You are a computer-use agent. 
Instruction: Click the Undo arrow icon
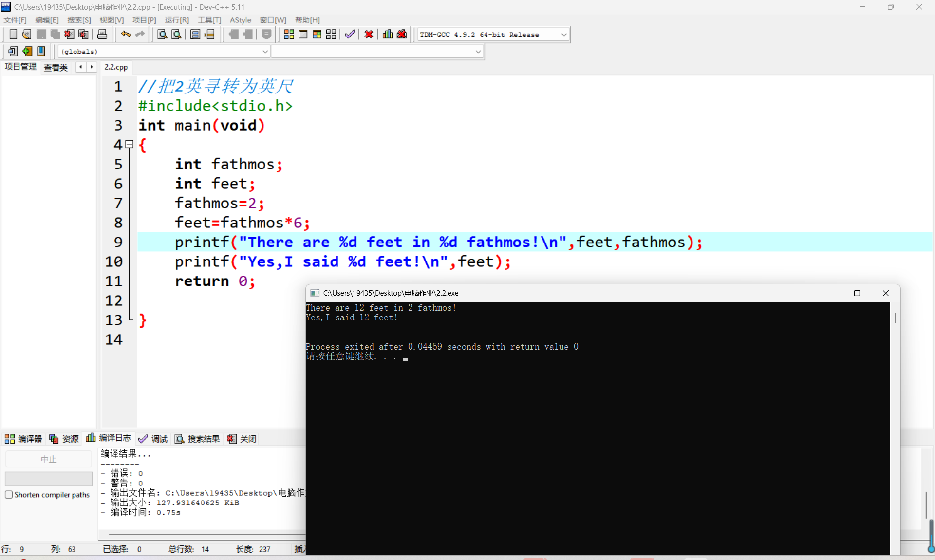click(126, 34)
